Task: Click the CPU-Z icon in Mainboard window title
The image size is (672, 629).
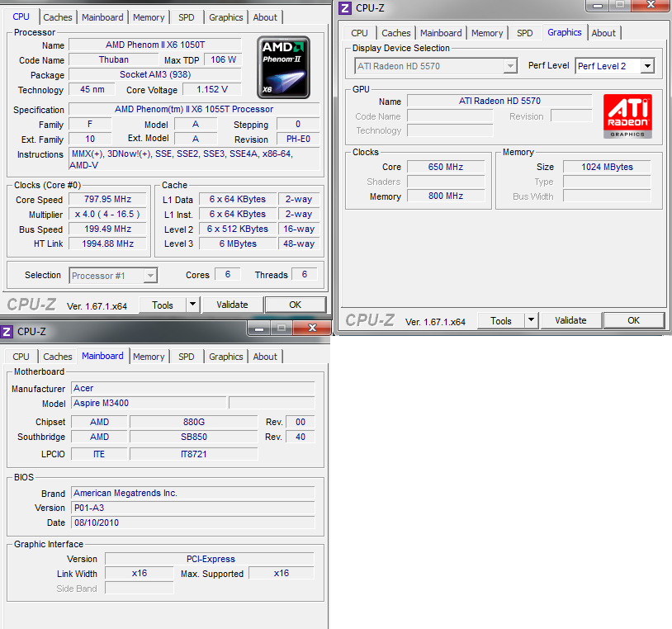Action: [7, 332]
